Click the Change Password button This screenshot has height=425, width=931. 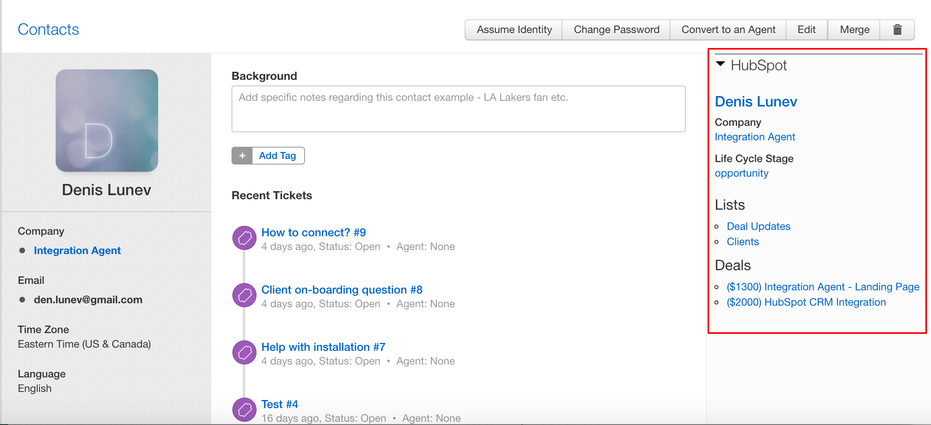point(616,30)
